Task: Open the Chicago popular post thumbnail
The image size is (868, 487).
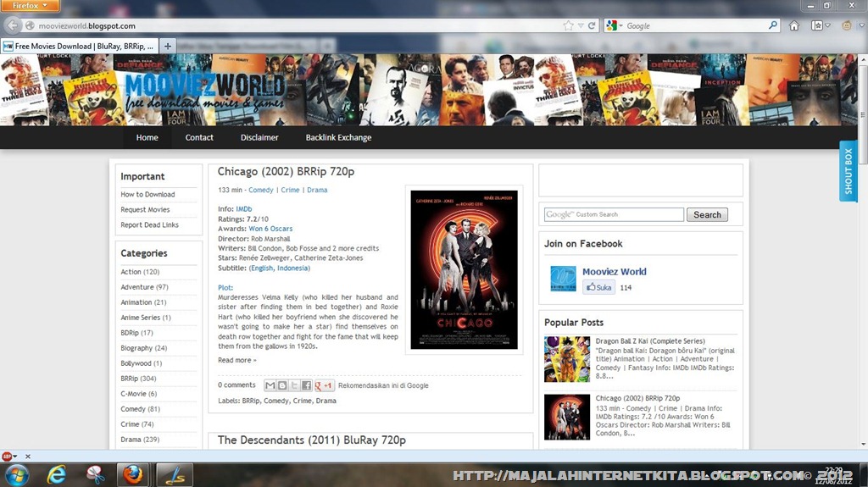Action: 567,417
